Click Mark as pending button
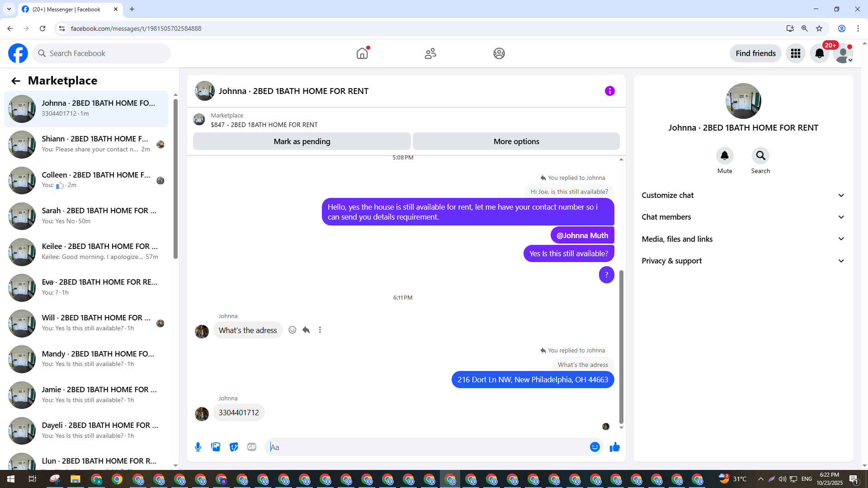 302,141
